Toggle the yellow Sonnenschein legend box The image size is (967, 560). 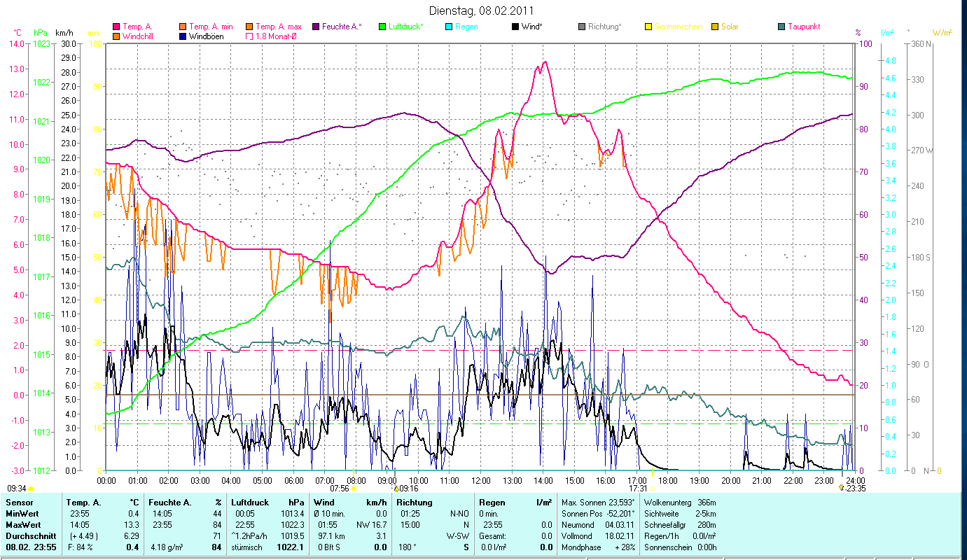648,27
